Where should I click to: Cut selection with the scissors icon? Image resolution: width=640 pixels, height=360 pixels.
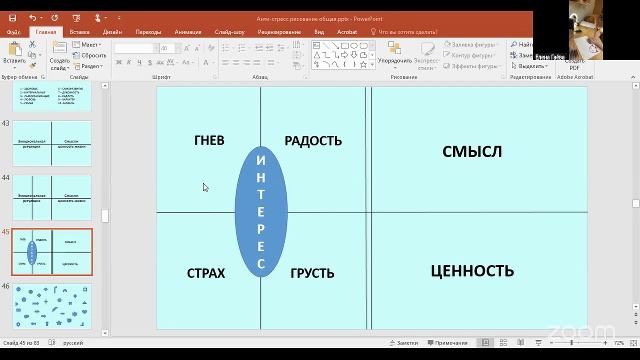pos(32,44)
